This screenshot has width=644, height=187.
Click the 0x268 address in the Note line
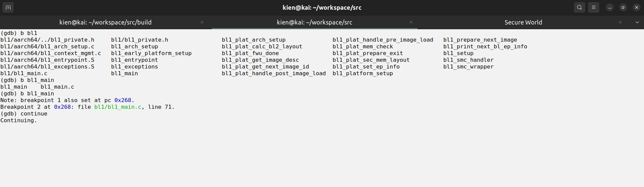click(123, 100)
